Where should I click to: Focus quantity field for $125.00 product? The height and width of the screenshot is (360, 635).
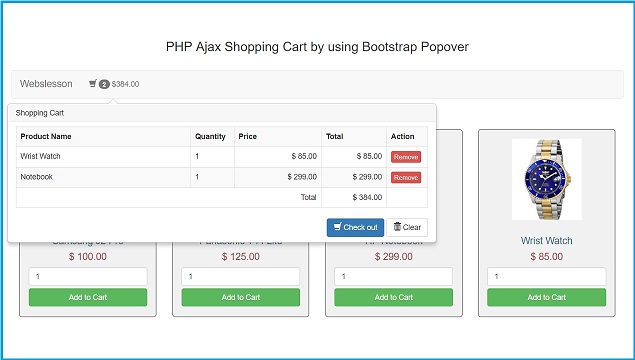241,277
